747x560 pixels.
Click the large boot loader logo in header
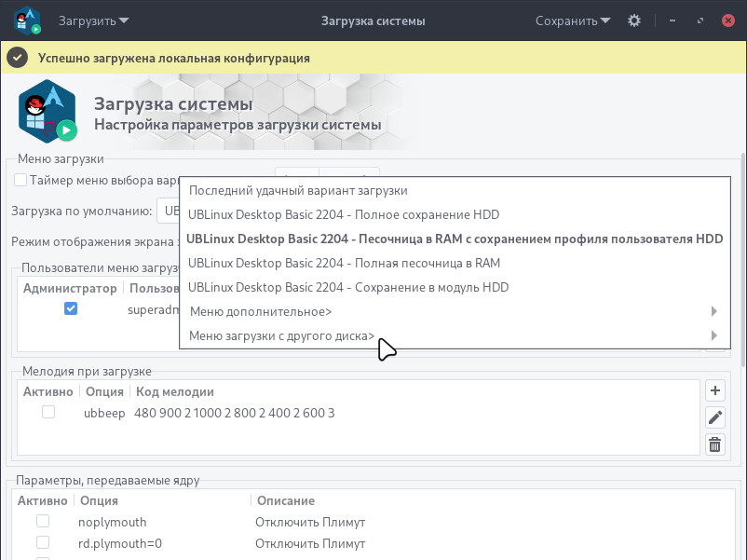48,112
